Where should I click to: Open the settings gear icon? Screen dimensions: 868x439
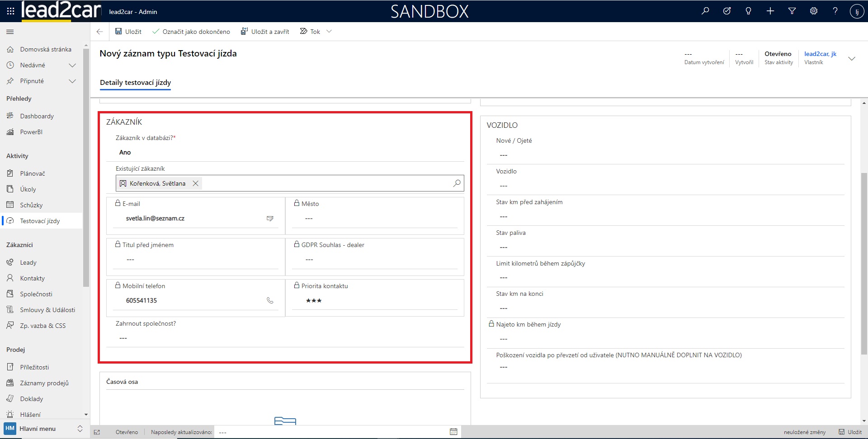click(814, 11)
